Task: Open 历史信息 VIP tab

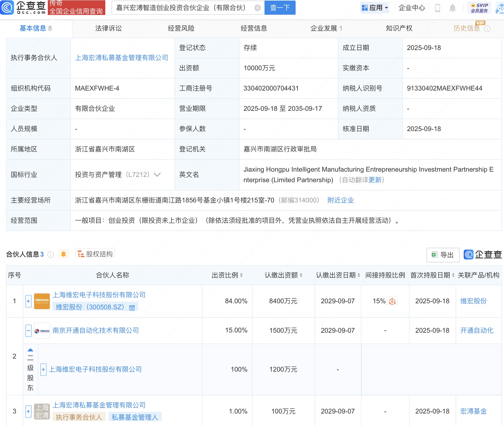Action: [x=467, y=28]
